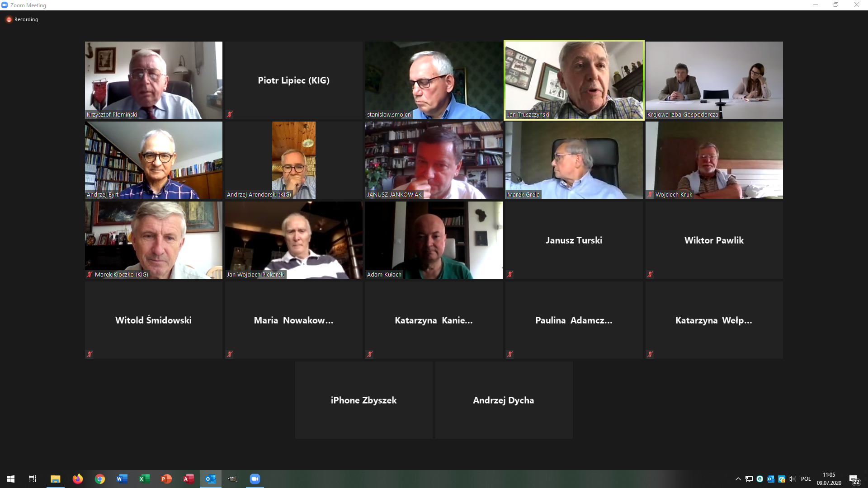Click the Andrzej Dycha participant tile
Screen dimensions: 868x488
coord(504,400)
